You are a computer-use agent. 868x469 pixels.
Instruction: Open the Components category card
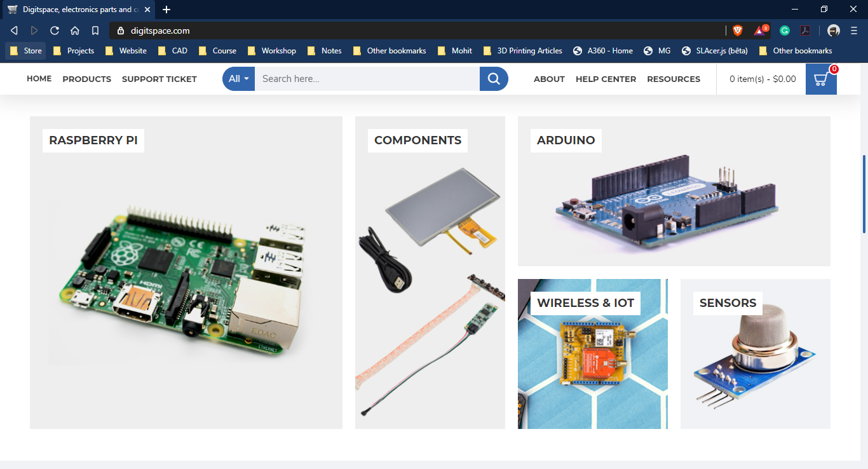click(x=430, y=273)
